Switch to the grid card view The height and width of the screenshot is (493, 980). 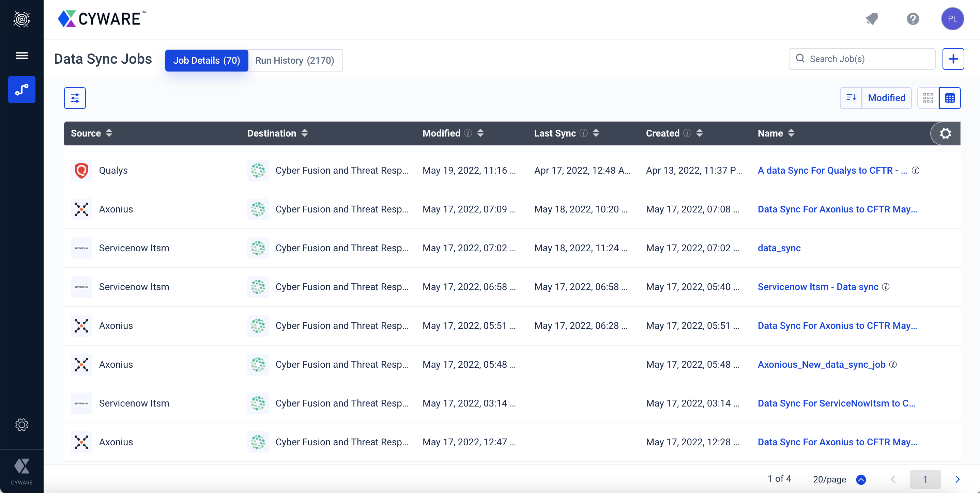point(928,98)
